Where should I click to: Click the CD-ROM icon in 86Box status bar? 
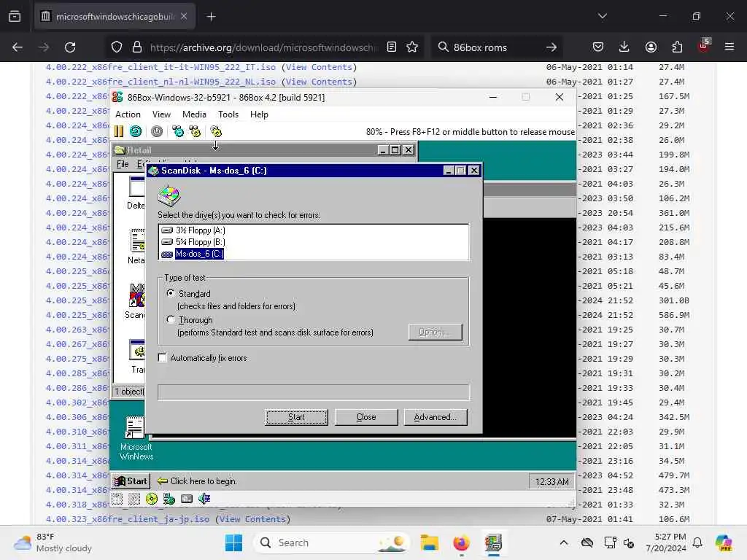tap(152, 499)
